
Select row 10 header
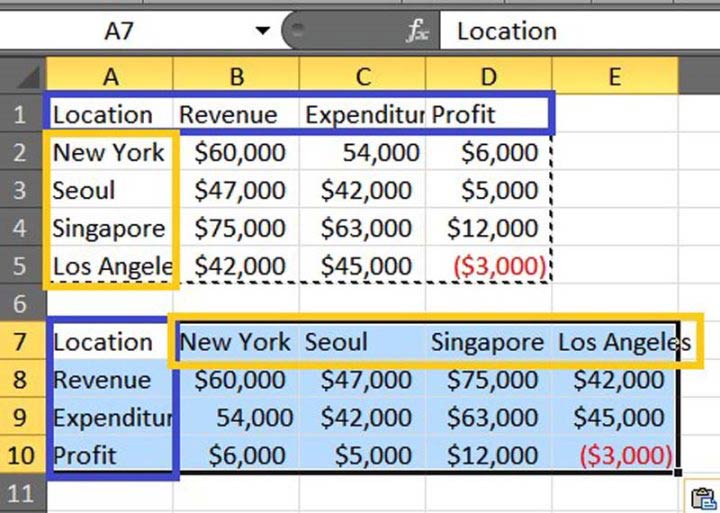pyautogui.click(x=23, y=455)
